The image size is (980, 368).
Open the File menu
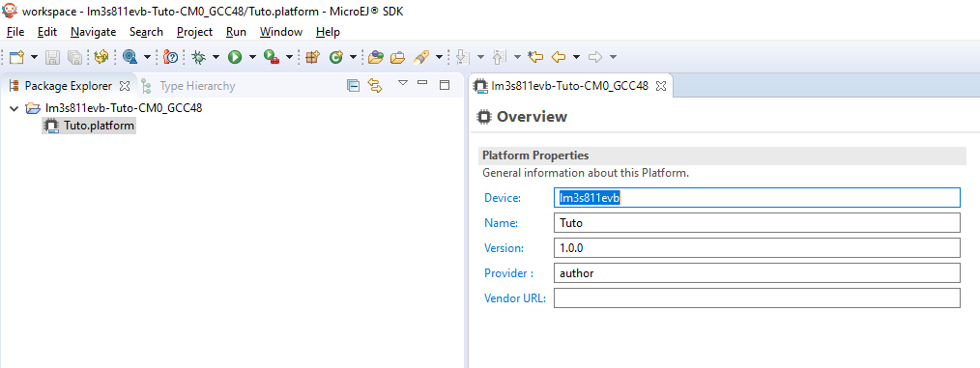pyautogui.click(x=15, y=32)
